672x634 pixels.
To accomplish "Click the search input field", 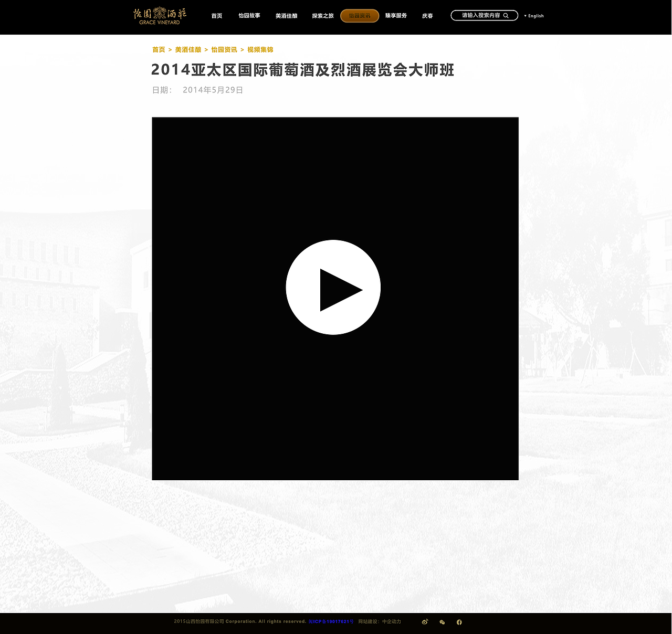I will pos(484,16).
